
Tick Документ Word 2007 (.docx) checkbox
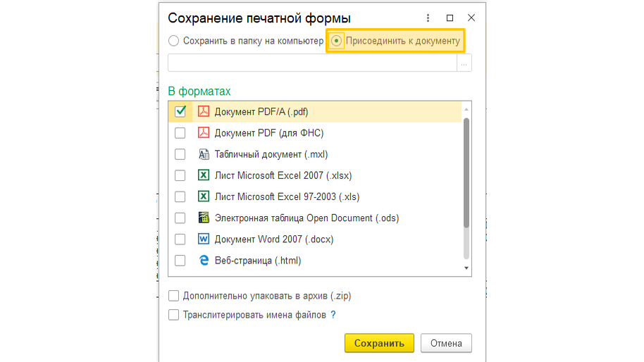tap(180, 239)
